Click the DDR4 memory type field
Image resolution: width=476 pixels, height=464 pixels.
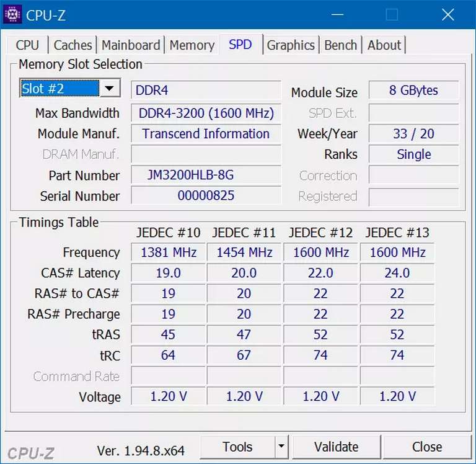click(206, 90)
